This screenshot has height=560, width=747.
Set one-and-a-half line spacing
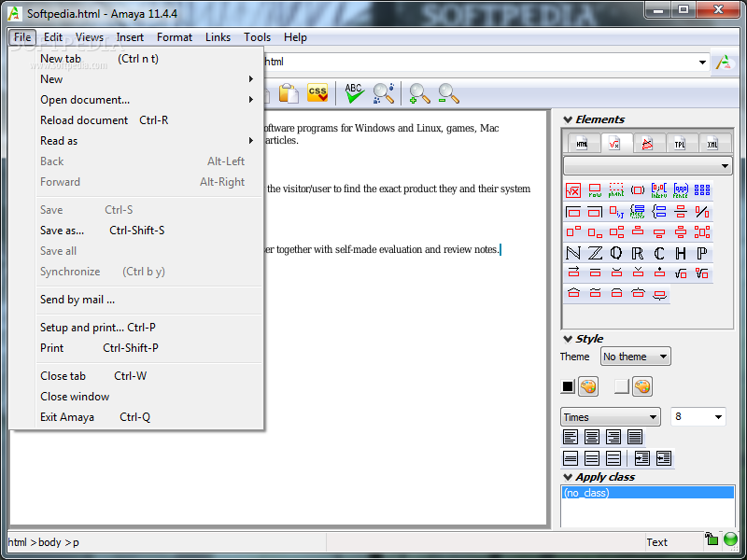coord(592,458)
